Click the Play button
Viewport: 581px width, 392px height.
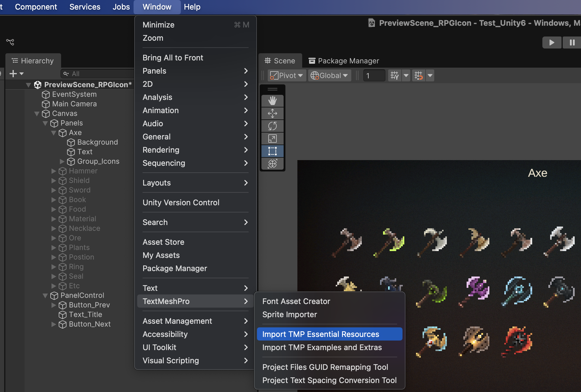tap(552, 42)
